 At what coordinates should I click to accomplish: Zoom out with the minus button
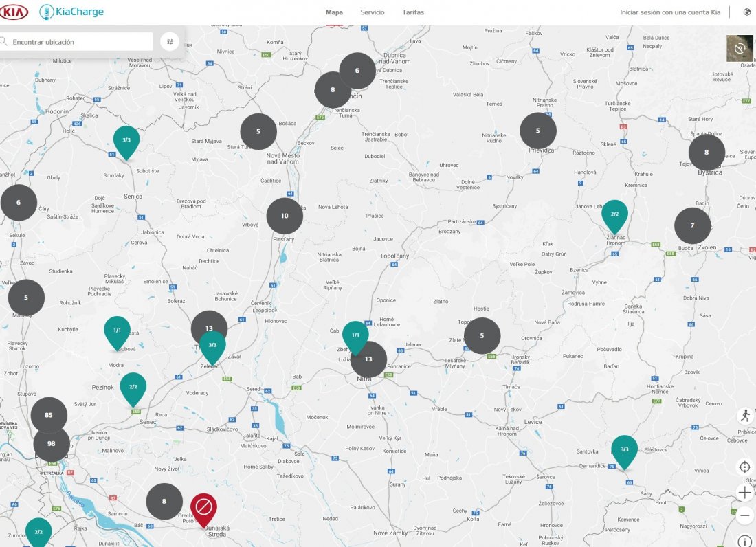745,515
